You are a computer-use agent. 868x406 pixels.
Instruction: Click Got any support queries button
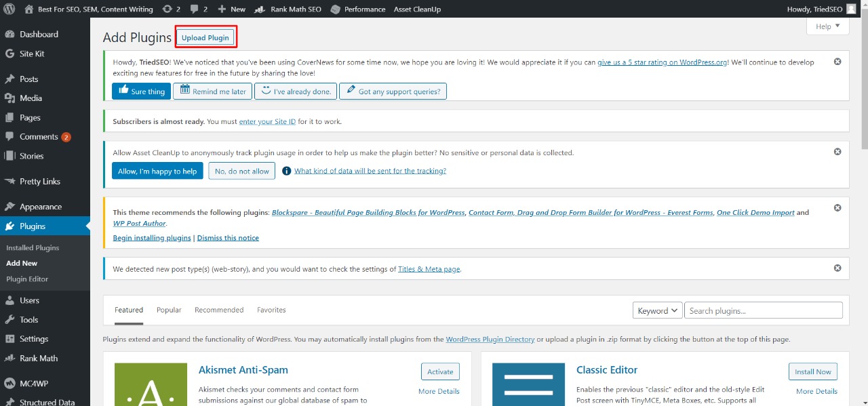(393, 92)
